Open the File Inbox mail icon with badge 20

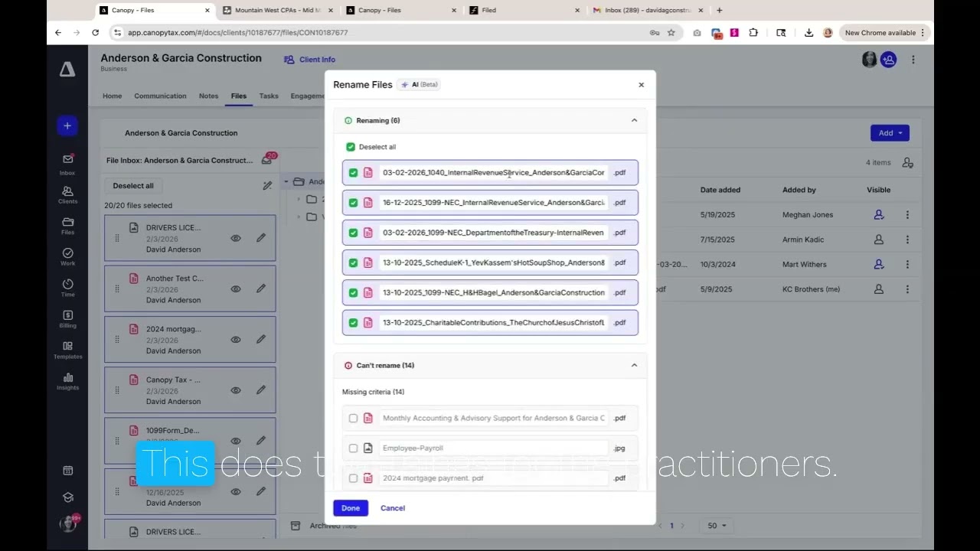point(266,160)
